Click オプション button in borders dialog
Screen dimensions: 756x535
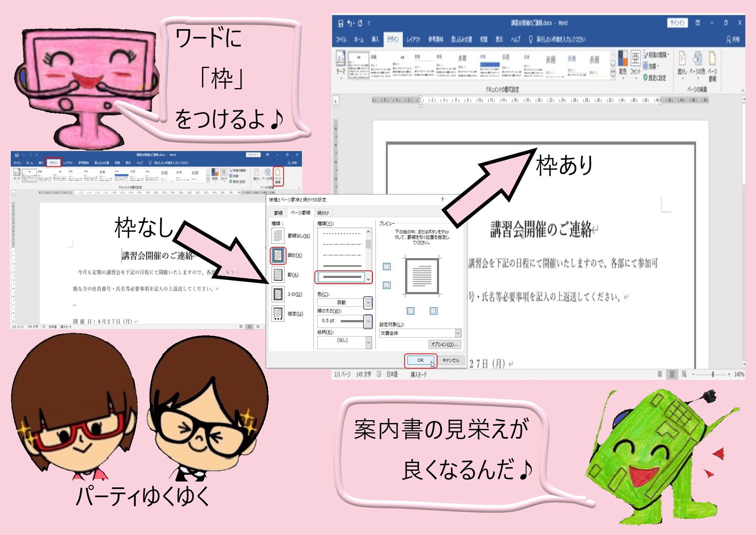click(x=444, y=344)
